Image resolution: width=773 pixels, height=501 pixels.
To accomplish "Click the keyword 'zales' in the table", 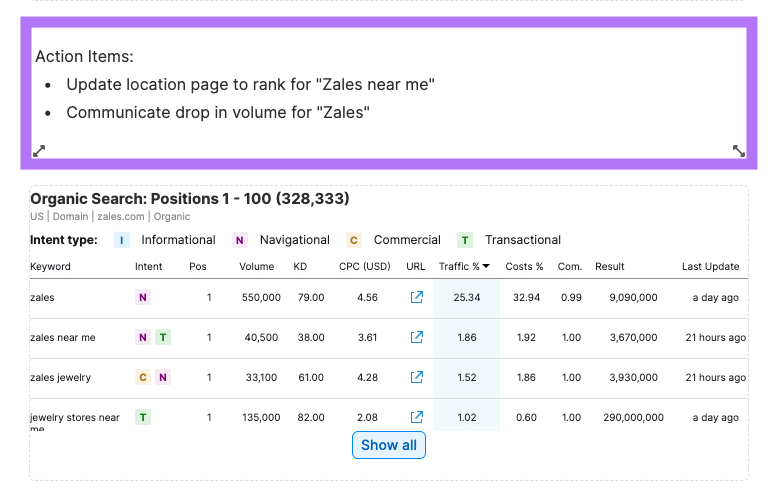I will [x=42, y=297].
